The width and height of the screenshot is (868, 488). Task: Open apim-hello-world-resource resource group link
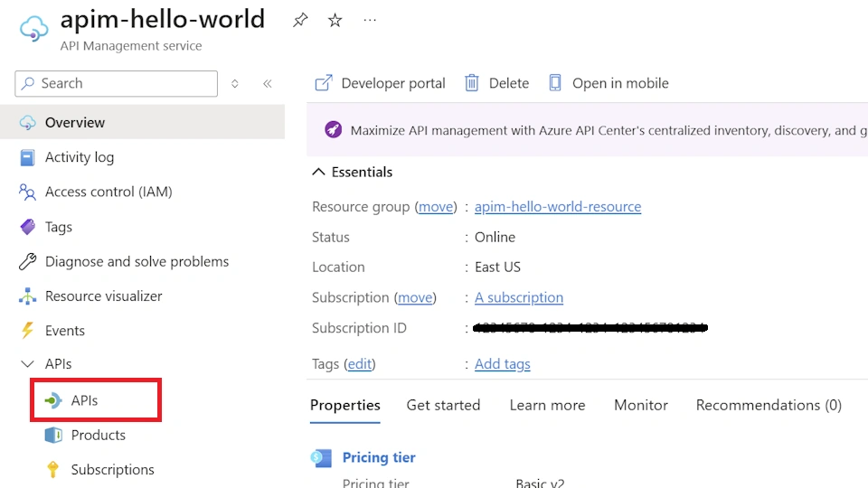558,206
